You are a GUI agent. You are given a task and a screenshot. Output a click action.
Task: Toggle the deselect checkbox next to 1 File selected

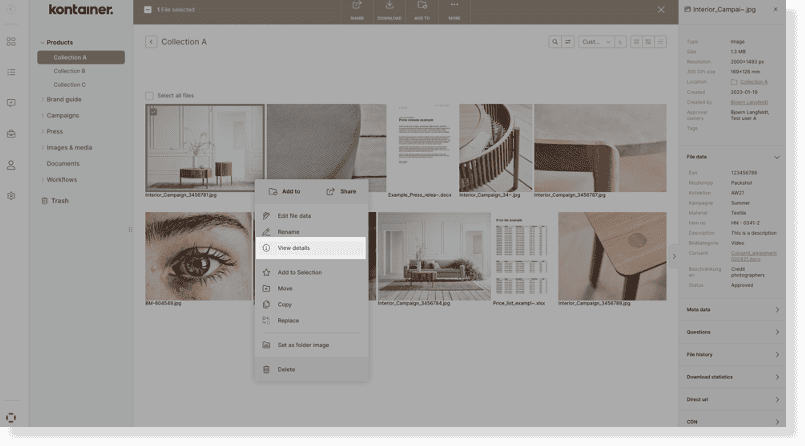pyautogui.click(x=148, y=10)
